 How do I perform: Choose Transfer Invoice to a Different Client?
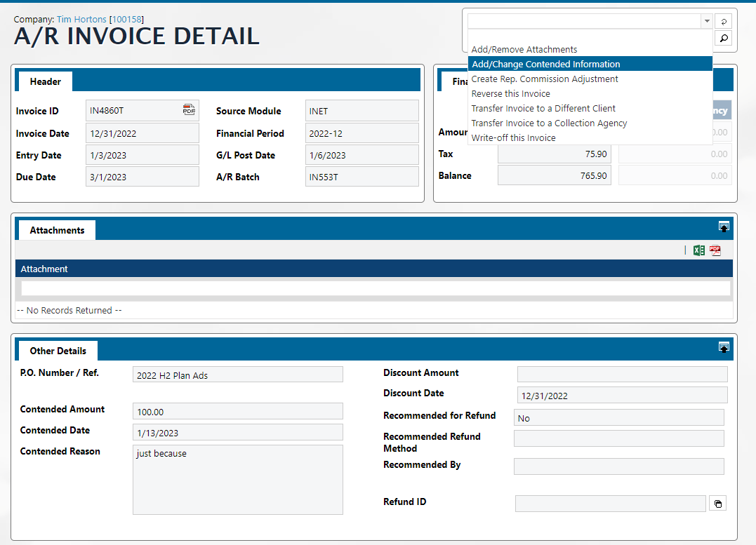pyautogui.click(x=543, y=109)
